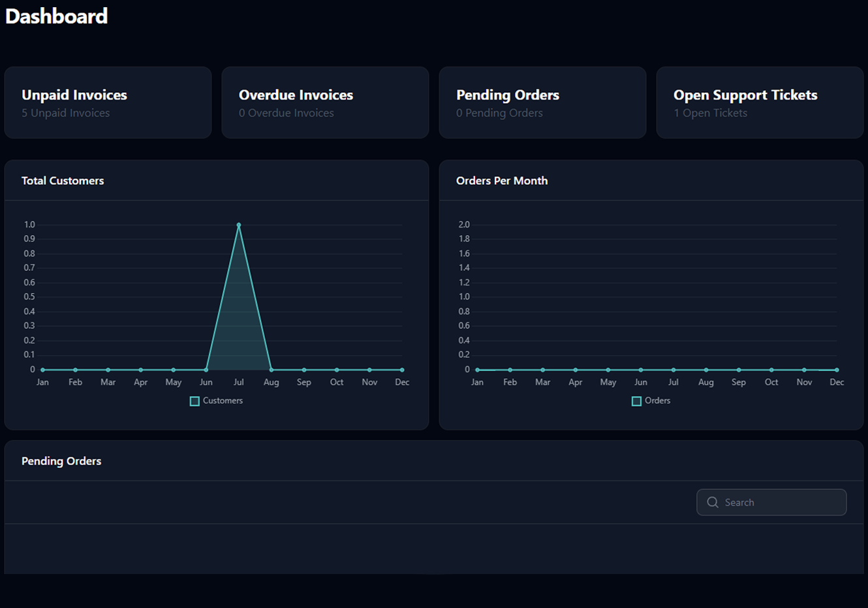Toggle the Orders legend swatch
Viewport: 868px width, 608px height.
pos(636,401)
